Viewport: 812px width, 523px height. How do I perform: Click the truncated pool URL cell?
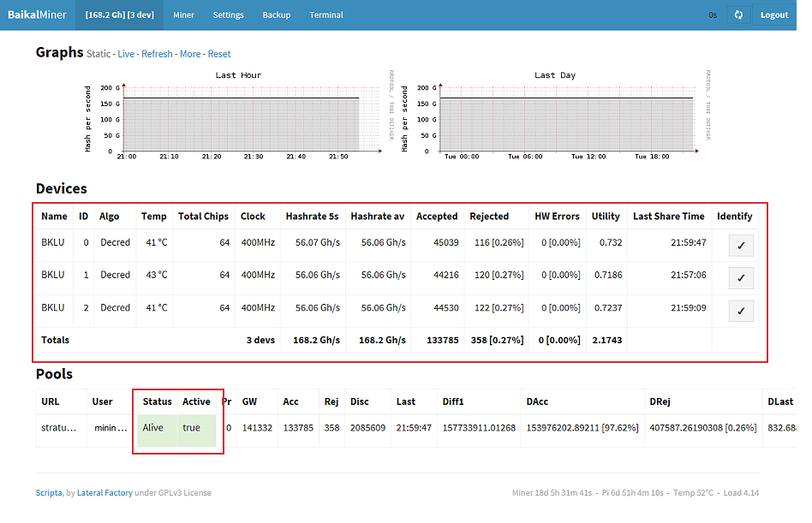coord(58,428)
